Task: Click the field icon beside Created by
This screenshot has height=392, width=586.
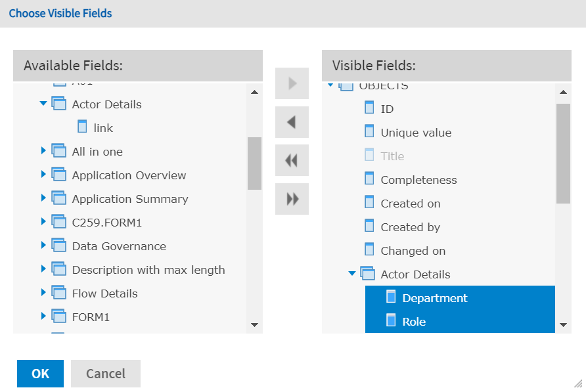Action: (369, 226)
